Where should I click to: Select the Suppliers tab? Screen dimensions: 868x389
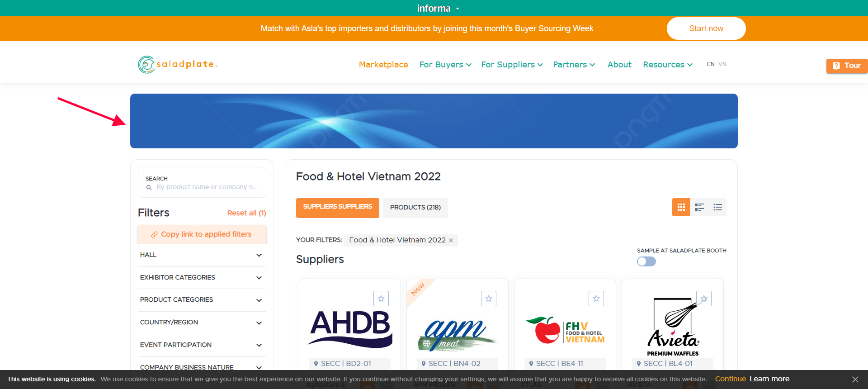338,208
